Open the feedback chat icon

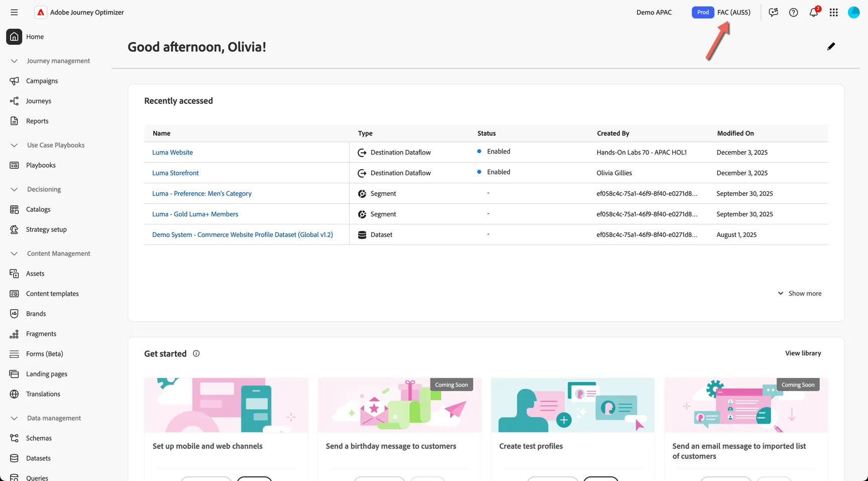(773, 12)
